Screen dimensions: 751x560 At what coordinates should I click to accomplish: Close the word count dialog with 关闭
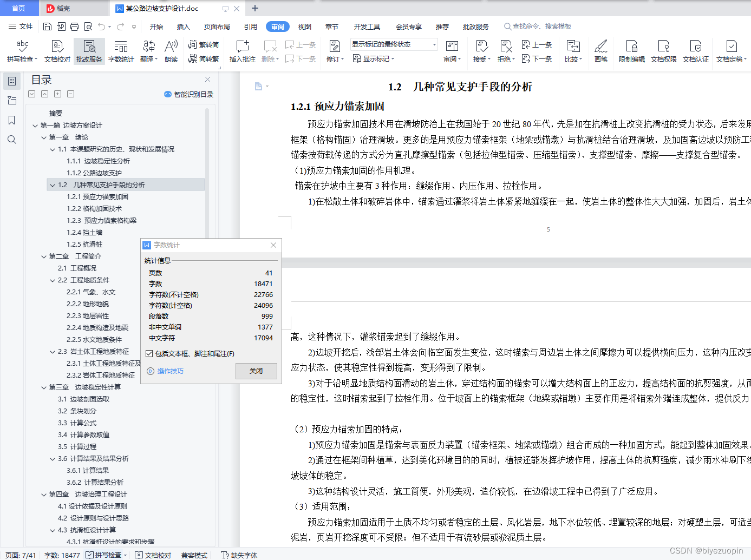(256, 371)
